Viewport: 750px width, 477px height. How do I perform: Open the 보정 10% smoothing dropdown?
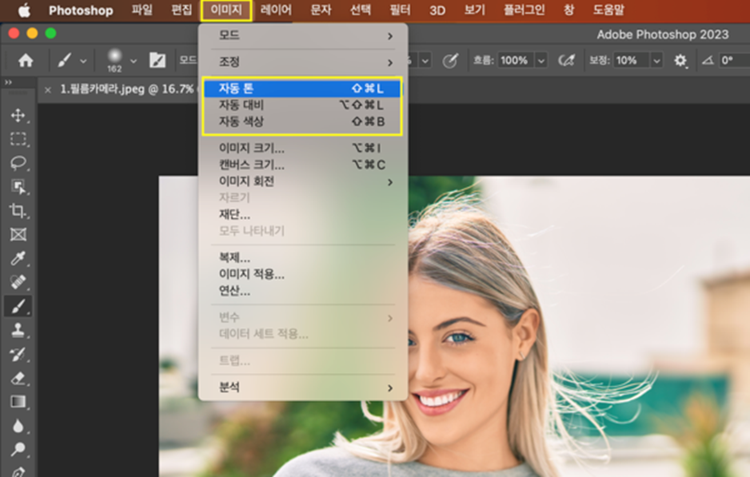point(655,60)
